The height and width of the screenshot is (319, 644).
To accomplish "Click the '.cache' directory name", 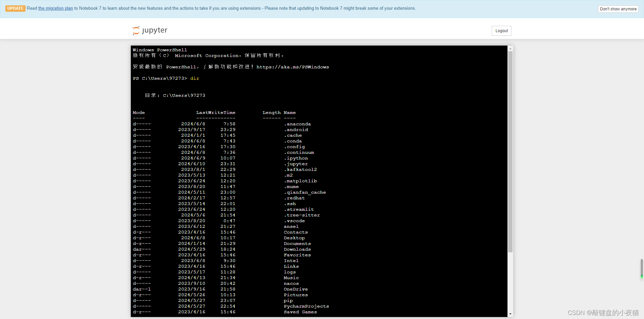I will click(293, 135).
